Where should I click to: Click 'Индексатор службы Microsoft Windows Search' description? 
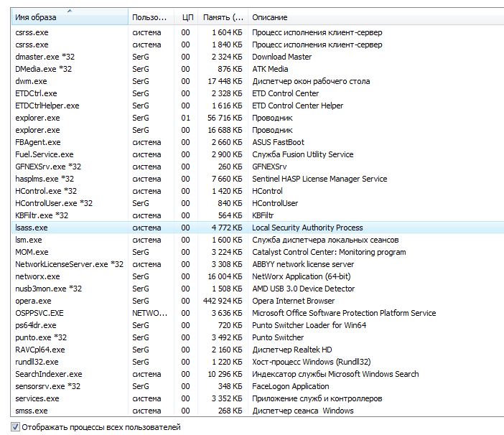(x=335, y=374)
